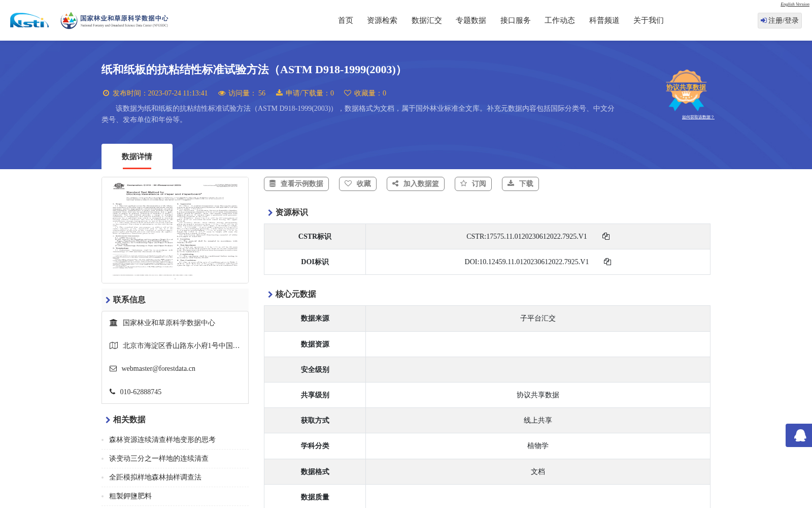Click the clock icon beside 发布时间

coord(106,93)
